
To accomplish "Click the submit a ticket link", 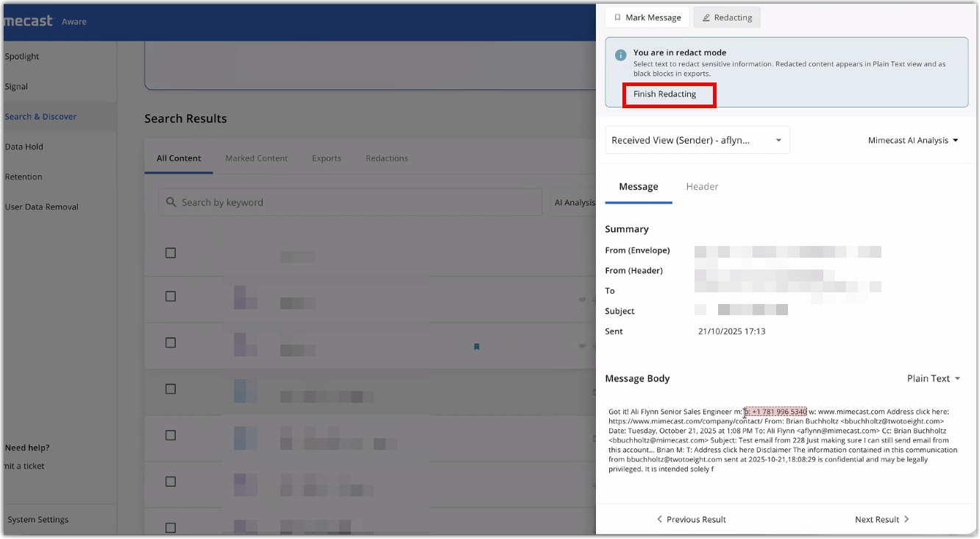I will pos(25,466).
